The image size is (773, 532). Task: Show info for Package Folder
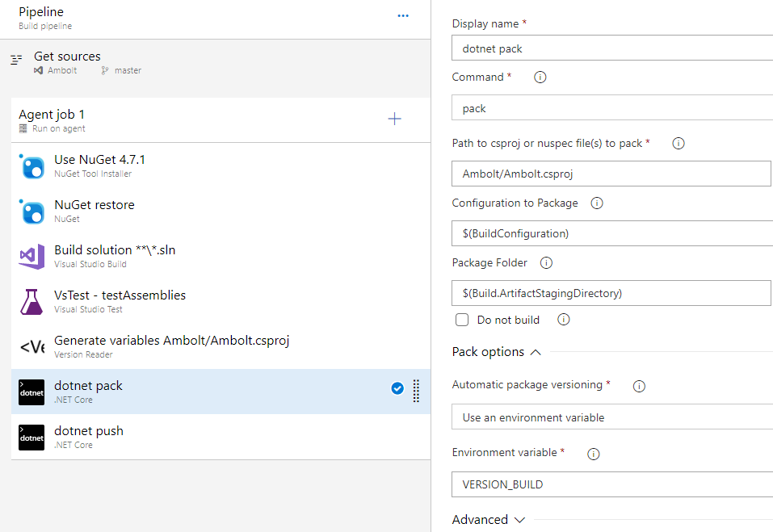pos(546,263)
